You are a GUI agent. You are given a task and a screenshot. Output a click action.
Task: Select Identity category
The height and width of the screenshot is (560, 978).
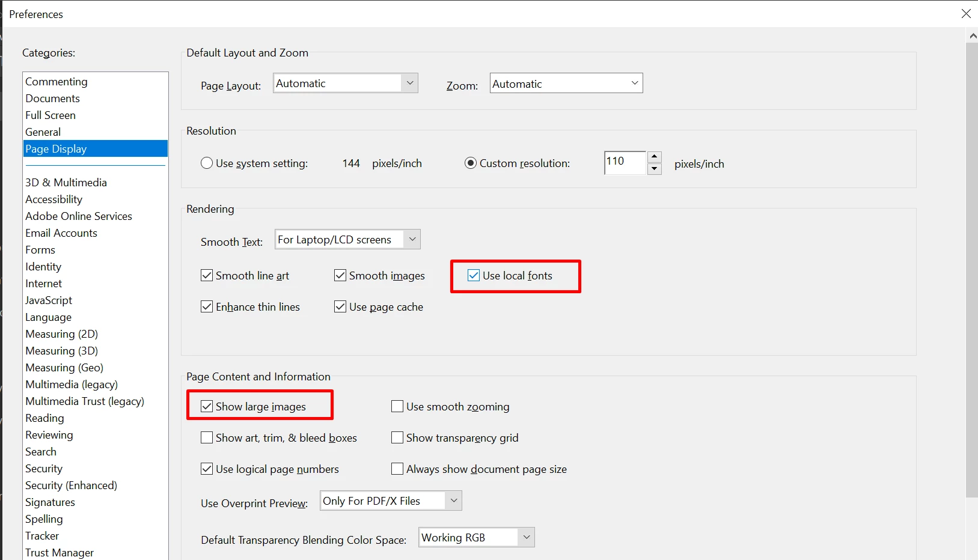95,266
